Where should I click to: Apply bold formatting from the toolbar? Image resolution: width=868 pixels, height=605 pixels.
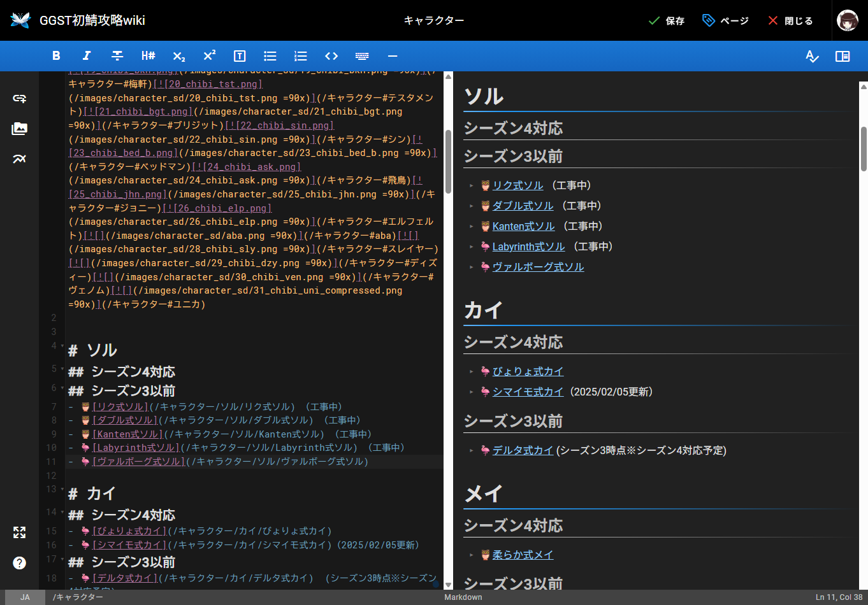[56, 56]
